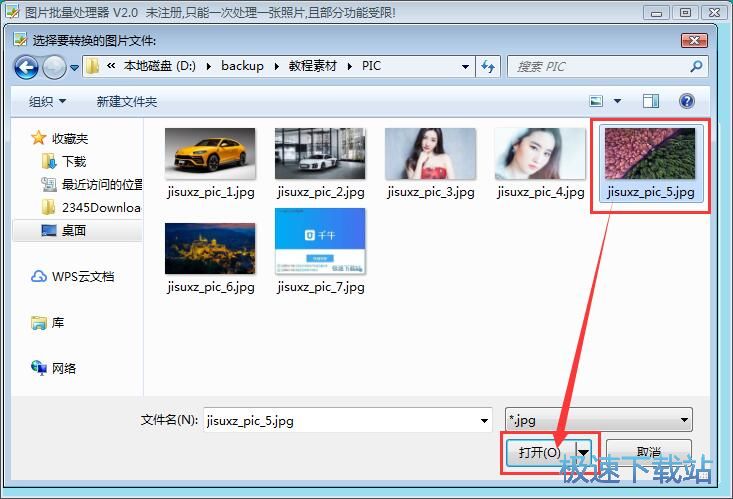Click 教程素材 in the address path
This screenshot has height=499, width=733.
click(x=312, y=66)
